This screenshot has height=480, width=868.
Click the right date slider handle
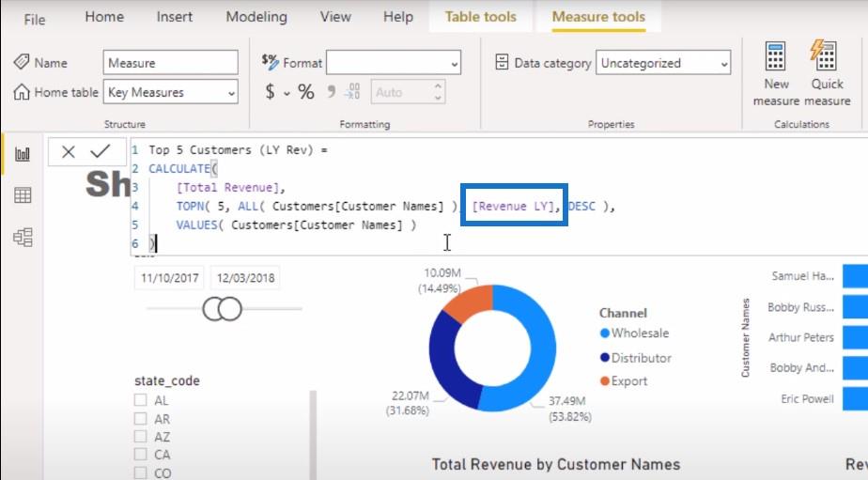tap(231, 308)
